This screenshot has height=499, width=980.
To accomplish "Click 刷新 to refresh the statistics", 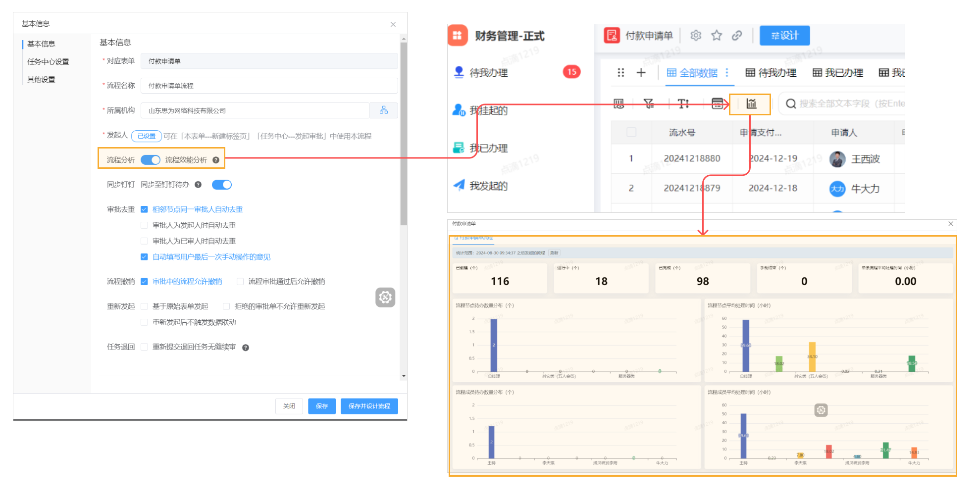I will click(555, 252).
